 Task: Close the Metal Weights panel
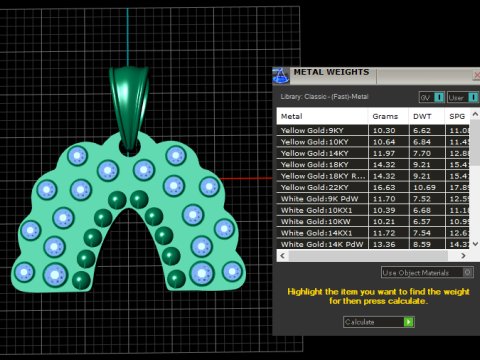pyautogui.click(x=477, y=75)
